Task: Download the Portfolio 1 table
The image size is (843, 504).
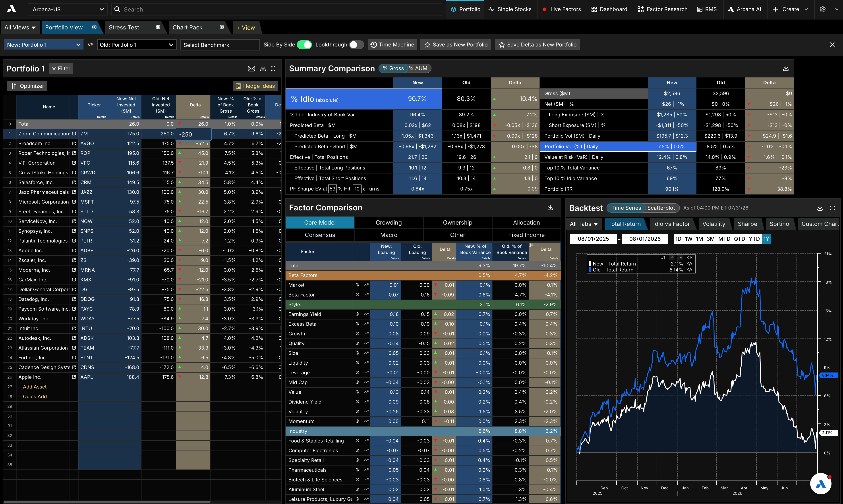Action: pyautogui.click(x=263, y=69)
